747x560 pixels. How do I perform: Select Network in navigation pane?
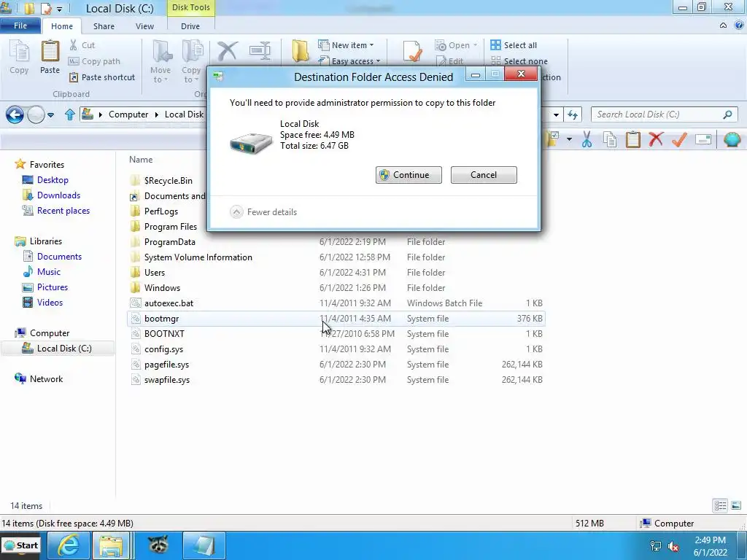click(x=39, y=379)
